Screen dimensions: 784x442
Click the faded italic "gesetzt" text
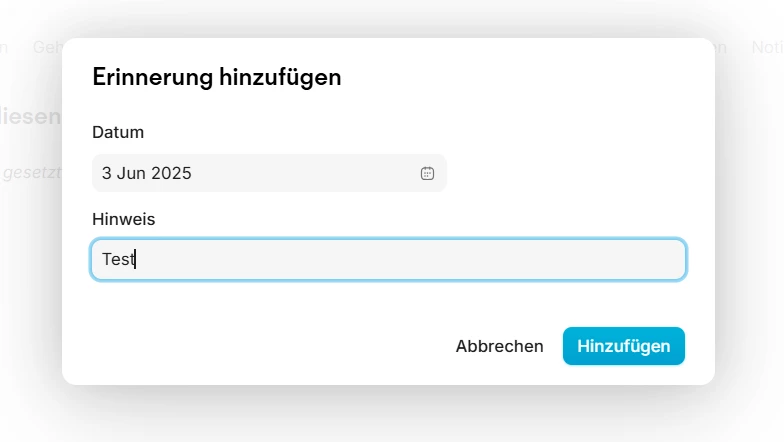coord(31,172)
